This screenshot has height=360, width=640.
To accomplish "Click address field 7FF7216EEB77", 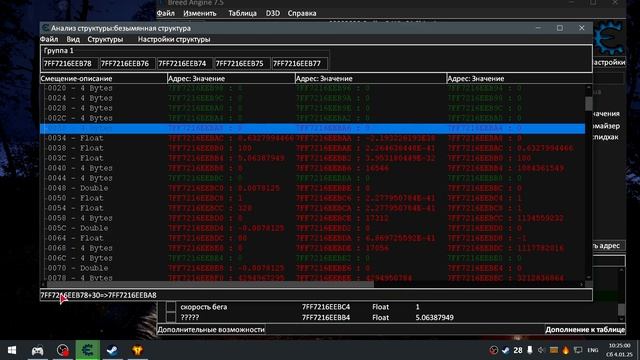I will click(x=299, y=64).
